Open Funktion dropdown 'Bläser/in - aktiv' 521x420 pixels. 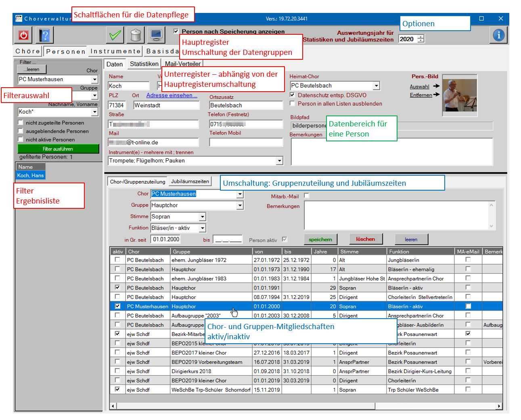click(x=202, y=228)
